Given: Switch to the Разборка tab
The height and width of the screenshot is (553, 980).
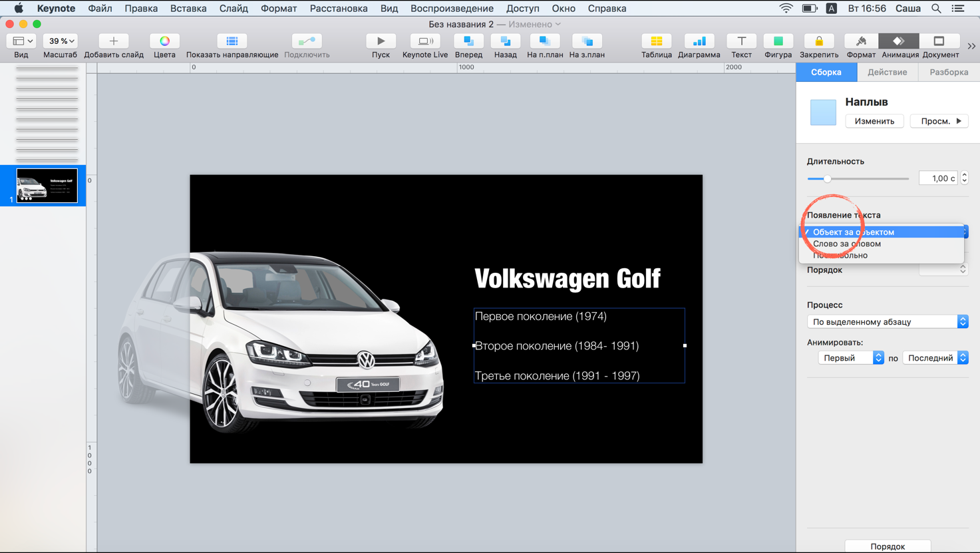Looking at the screenshot, I should 949,72.
